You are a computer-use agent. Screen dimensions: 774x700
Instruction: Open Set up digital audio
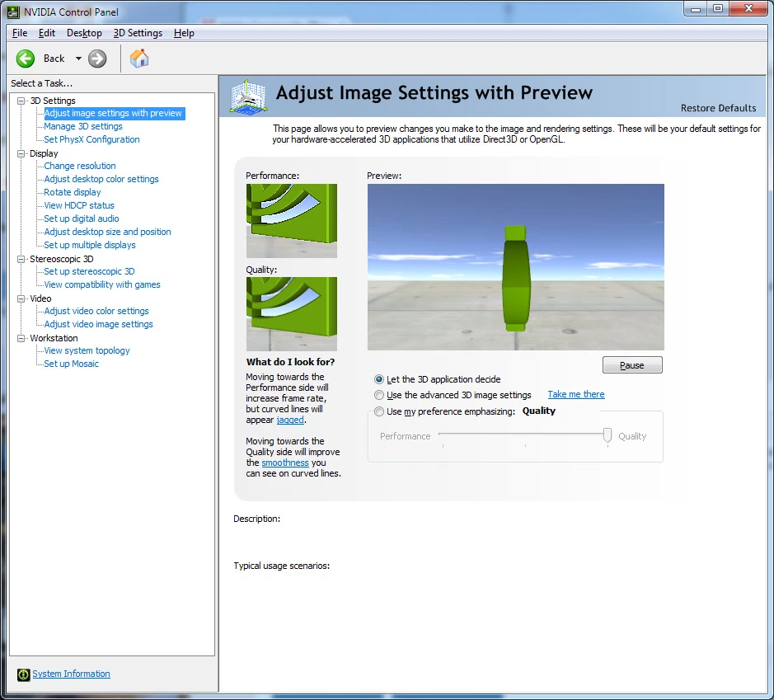point(82,218)
